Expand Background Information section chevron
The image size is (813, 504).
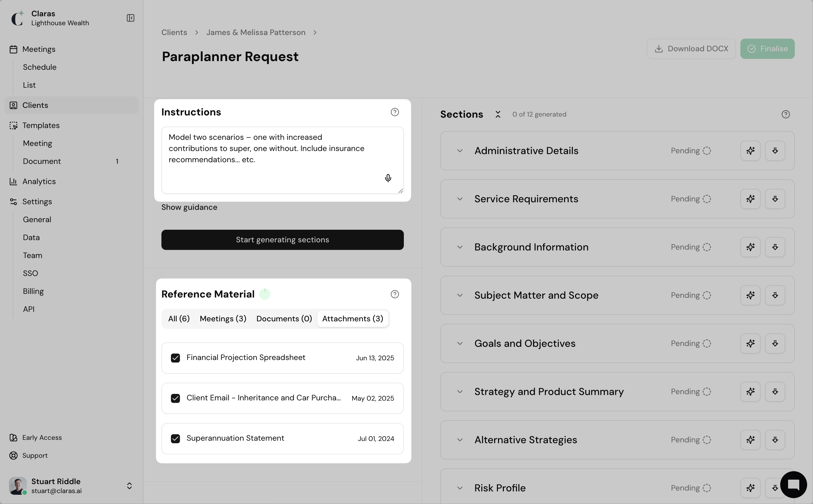point(460,247)
